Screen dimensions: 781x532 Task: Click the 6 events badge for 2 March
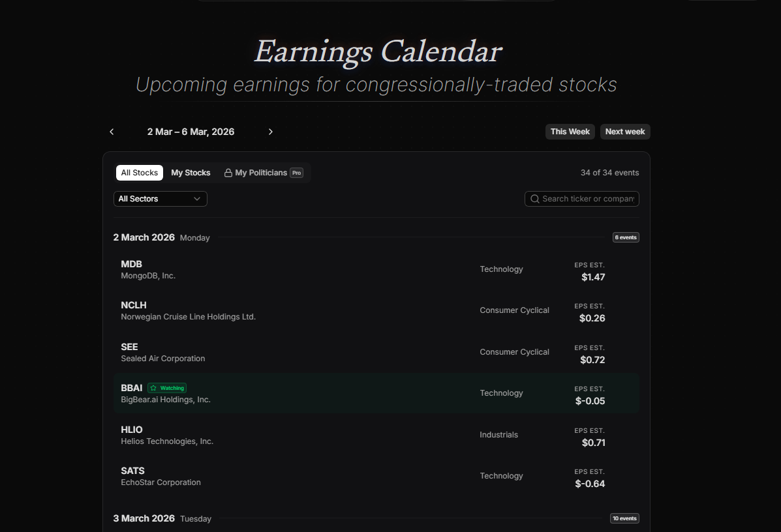pyautogui.click(x=625, y=237)
